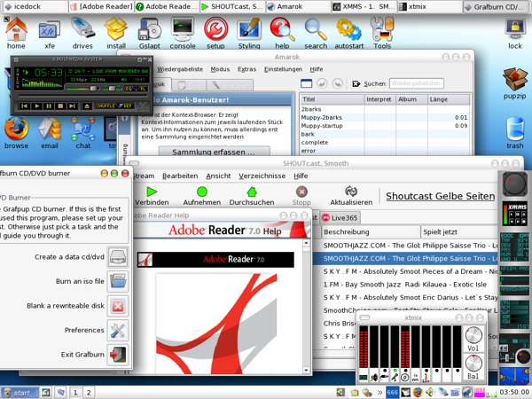The width and height of the screenshot is (532, 399).
Task: Click Aufnehmen record button in SHOUTcast
Action: 202,196
